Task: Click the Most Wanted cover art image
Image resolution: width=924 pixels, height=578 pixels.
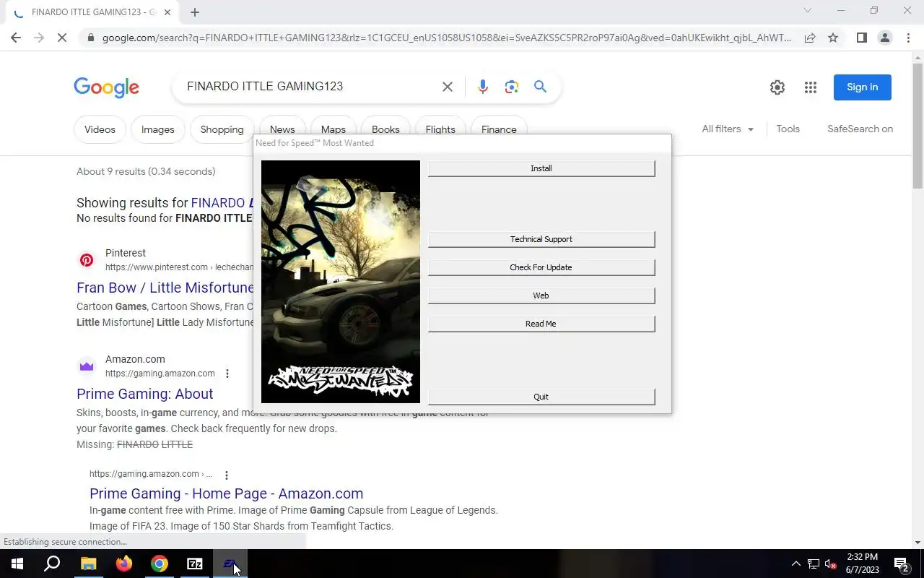Action: [x=341, y=282]
